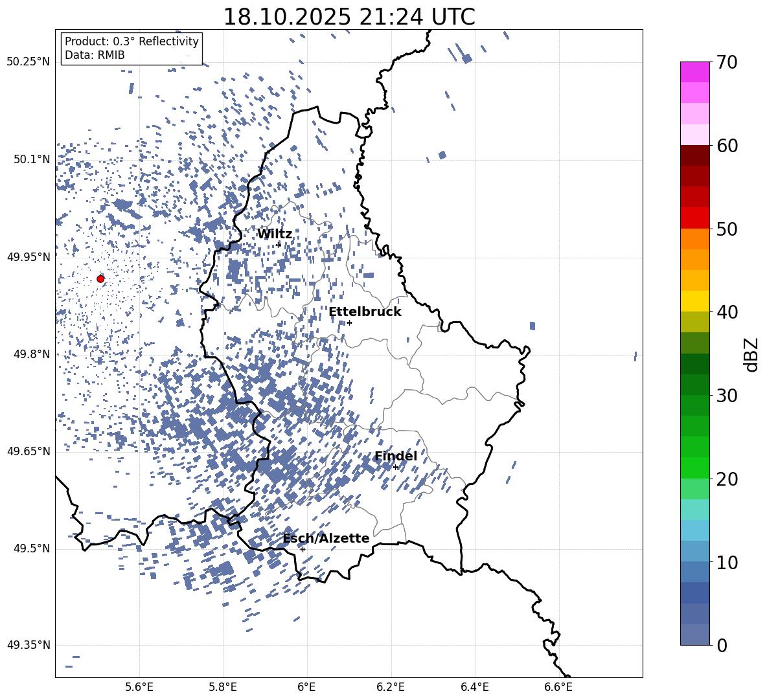This screenshot has height=700, width=767.
Task: Click the colorbar tick label 10
Action: (727, 562)
